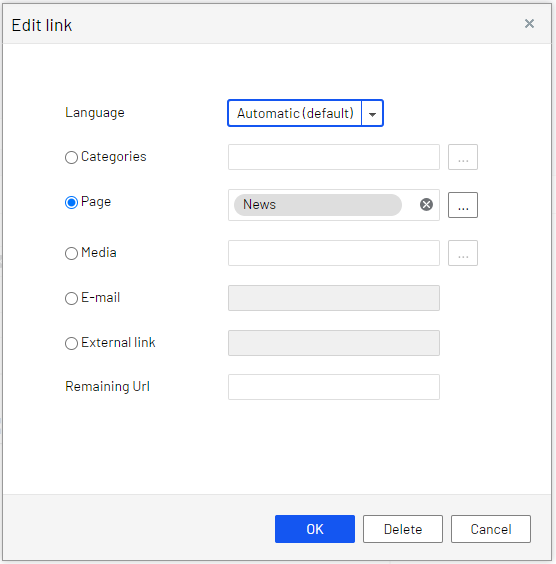Choose the External link radio option
The image size is (556, 564).
click(71, 343)
